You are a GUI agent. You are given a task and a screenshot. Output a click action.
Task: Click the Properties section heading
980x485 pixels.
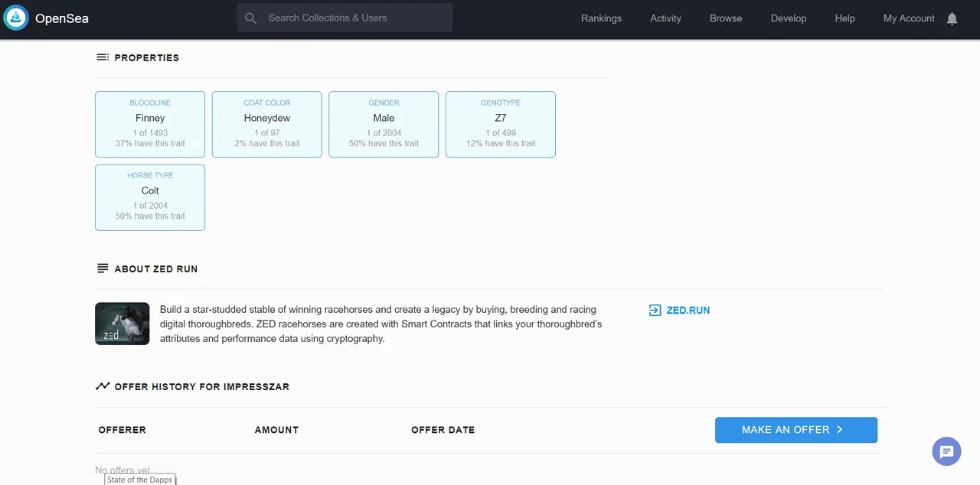coord(147,57)
